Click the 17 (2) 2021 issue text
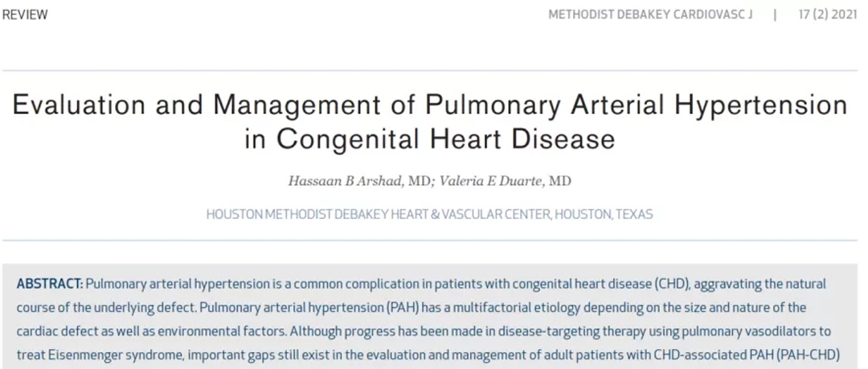 tap(828, 15)
